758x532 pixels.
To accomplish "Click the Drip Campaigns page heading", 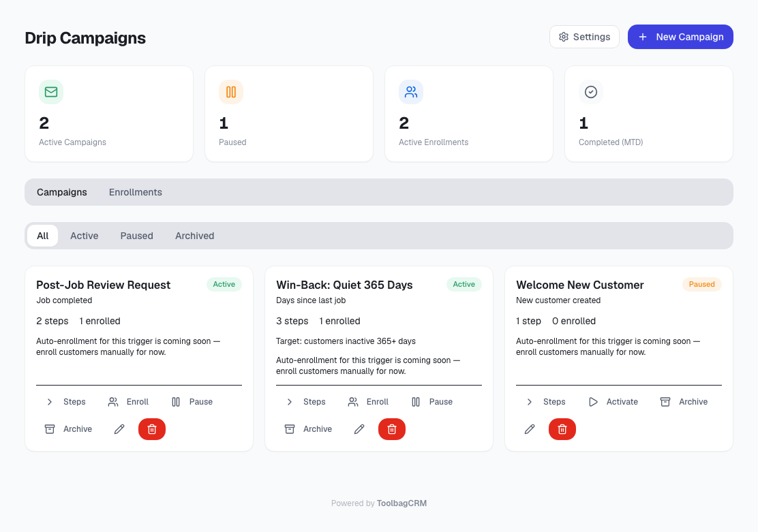I will (x=85, y=37).
